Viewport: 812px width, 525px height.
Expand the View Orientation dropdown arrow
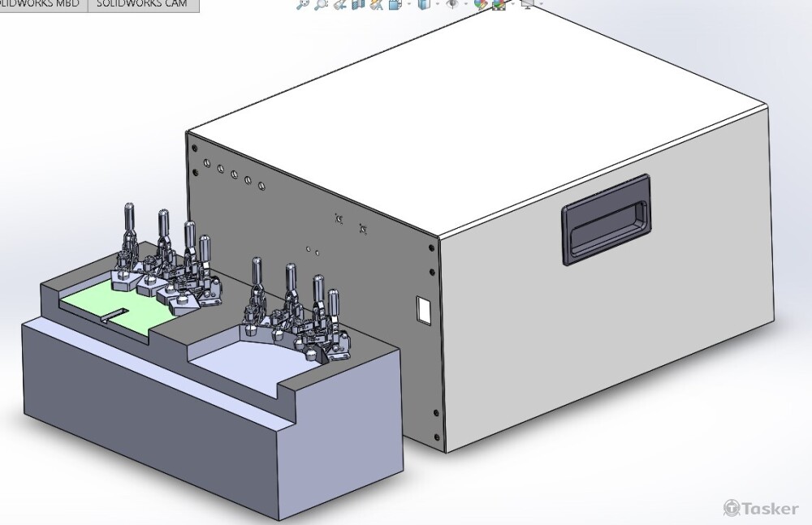pyautogui.click(x=408, y=4)
